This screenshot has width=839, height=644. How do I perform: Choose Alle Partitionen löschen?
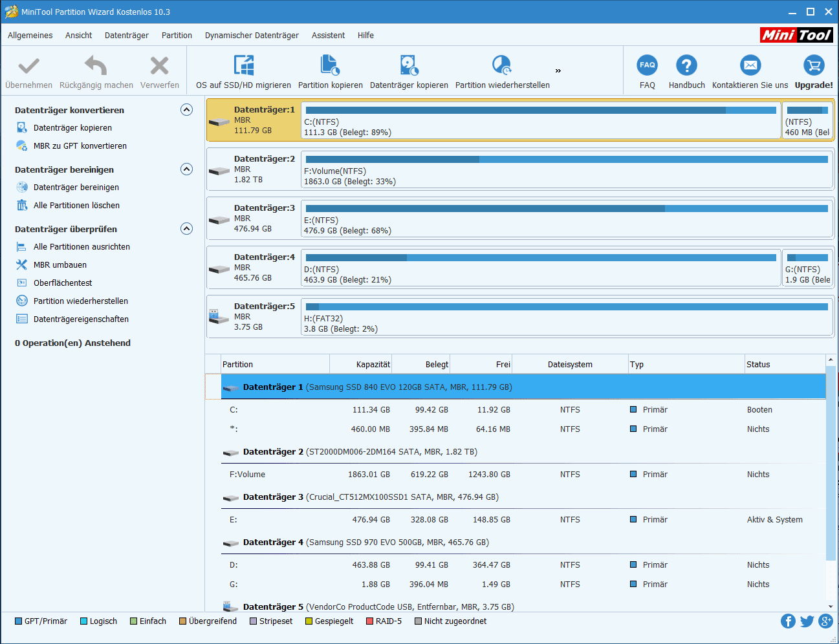pyautogui.click(x=76, y=206)
